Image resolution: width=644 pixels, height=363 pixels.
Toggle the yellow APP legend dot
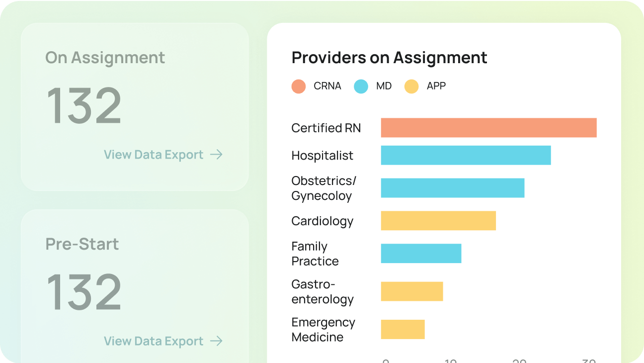pyautogui.click(x=411, y=86)
